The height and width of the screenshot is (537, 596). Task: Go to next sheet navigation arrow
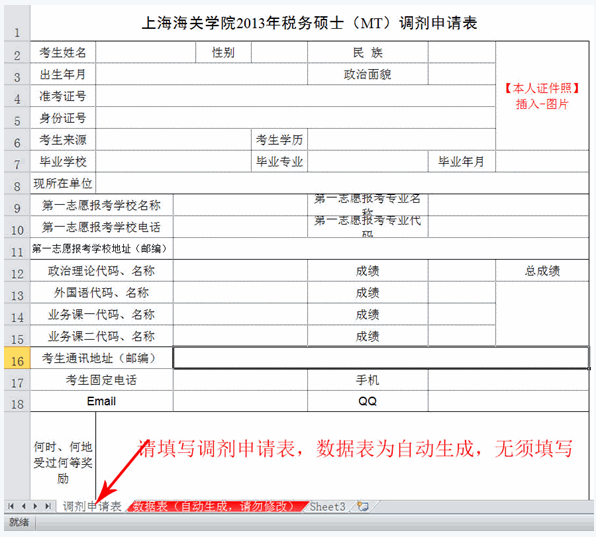point(35,506)
